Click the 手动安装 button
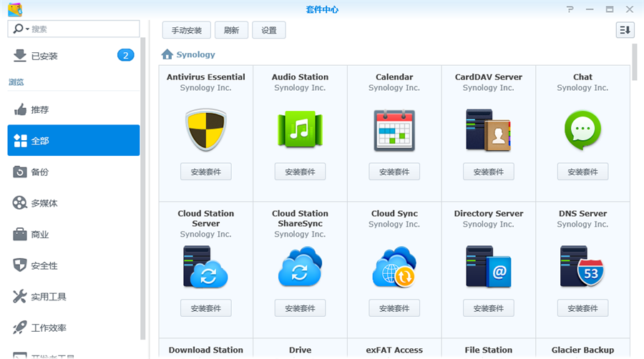 coord(186,30)
